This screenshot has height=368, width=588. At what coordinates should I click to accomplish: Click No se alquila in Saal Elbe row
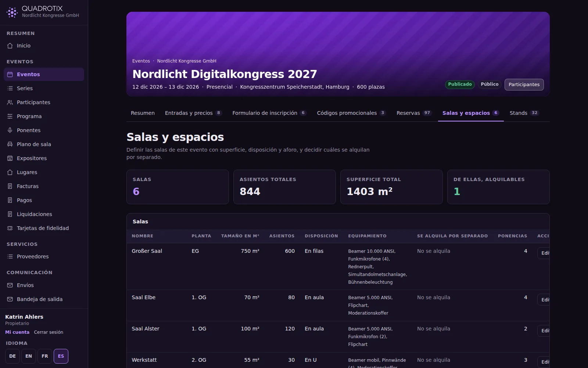tap(434, 297)
